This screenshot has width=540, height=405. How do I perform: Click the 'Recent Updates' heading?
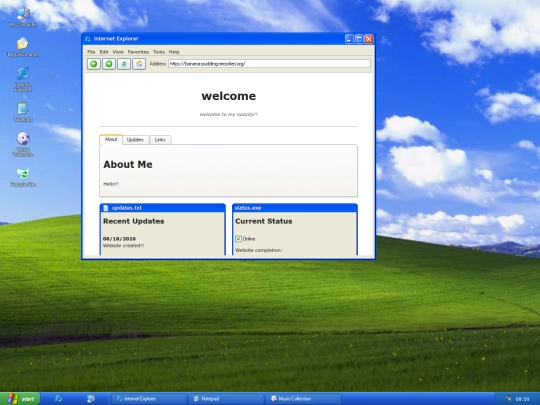134,221
